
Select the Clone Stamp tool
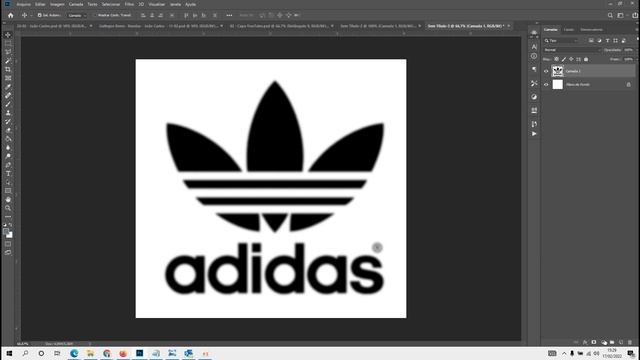tap(8, 113)
